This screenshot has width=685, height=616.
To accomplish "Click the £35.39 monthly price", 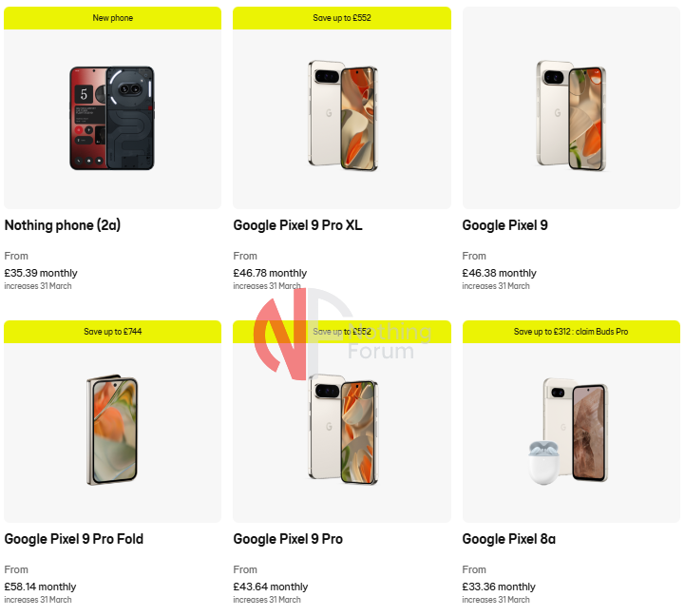I will [41, 273].
